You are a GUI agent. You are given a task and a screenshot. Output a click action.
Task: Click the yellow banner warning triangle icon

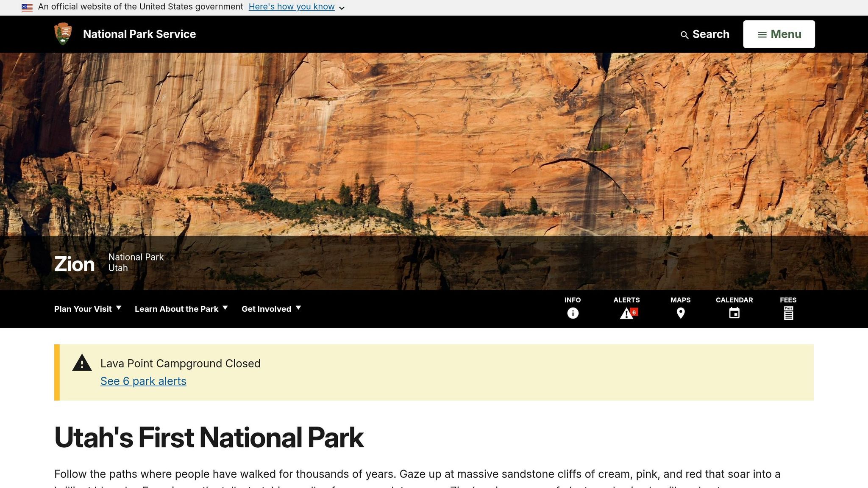tap(82, 363)
